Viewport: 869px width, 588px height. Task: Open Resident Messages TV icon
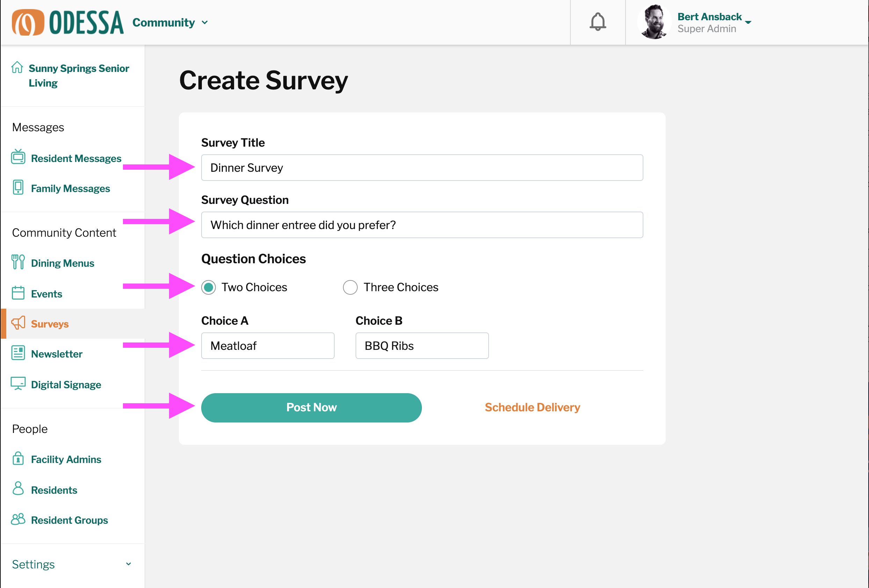(18, 157)
